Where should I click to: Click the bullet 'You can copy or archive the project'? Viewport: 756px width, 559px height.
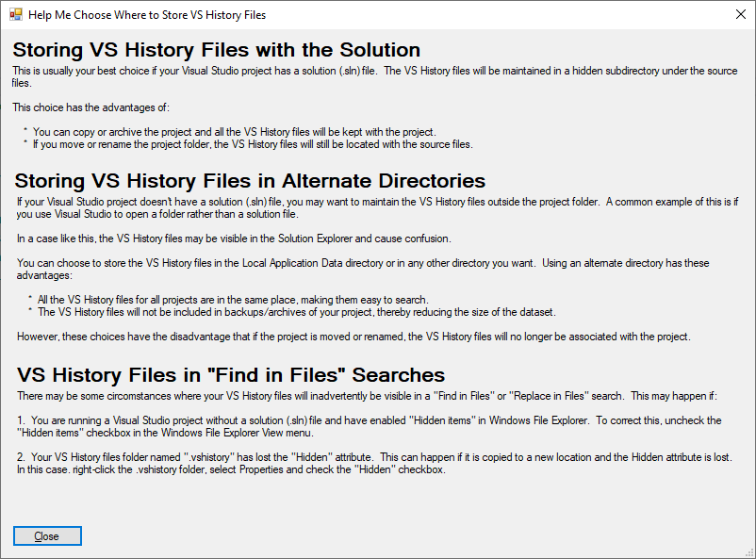click(235, 132)
